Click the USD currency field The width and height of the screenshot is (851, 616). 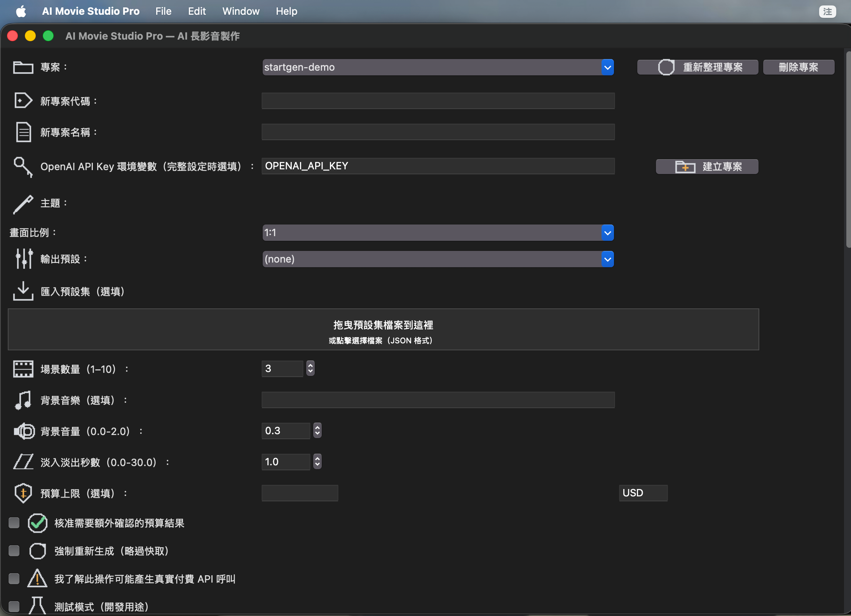pos(643,493)
